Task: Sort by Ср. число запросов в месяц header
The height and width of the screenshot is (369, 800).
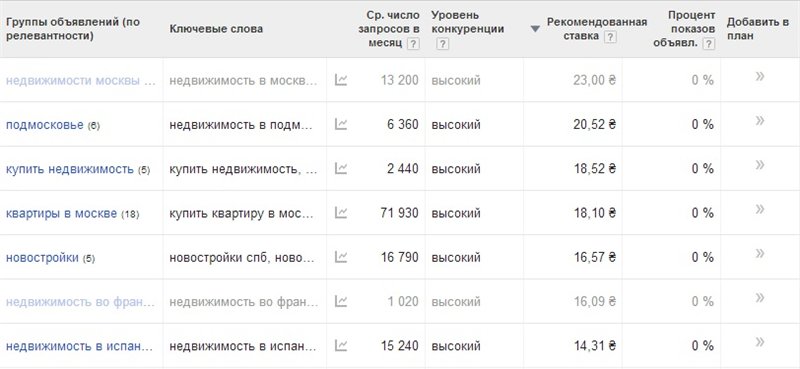Action: 389,29
